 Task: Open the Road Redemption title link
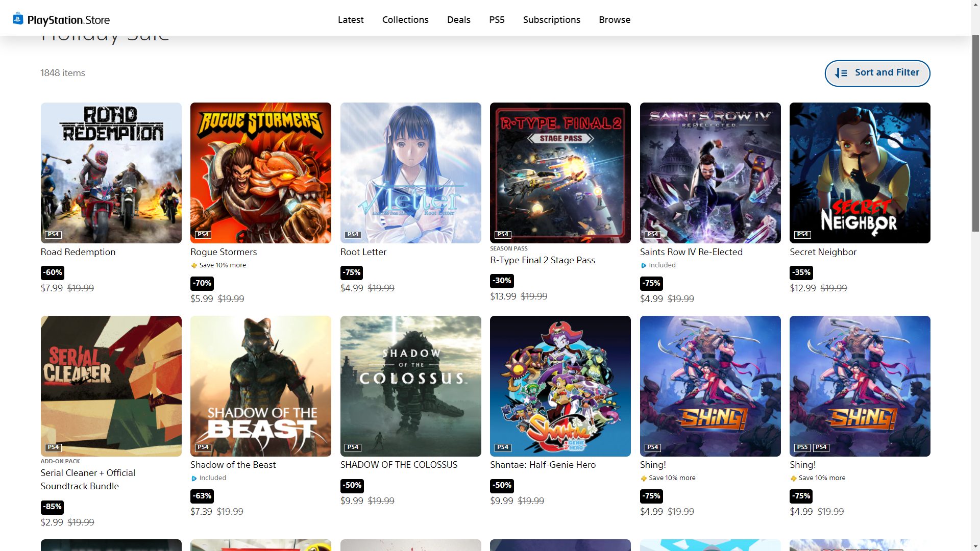[x=78, y=252]
